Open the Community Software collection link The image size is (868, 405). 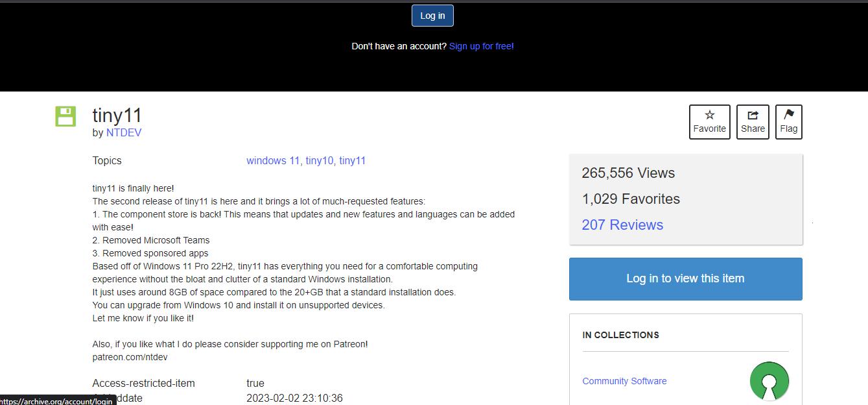tap(624, 381)
